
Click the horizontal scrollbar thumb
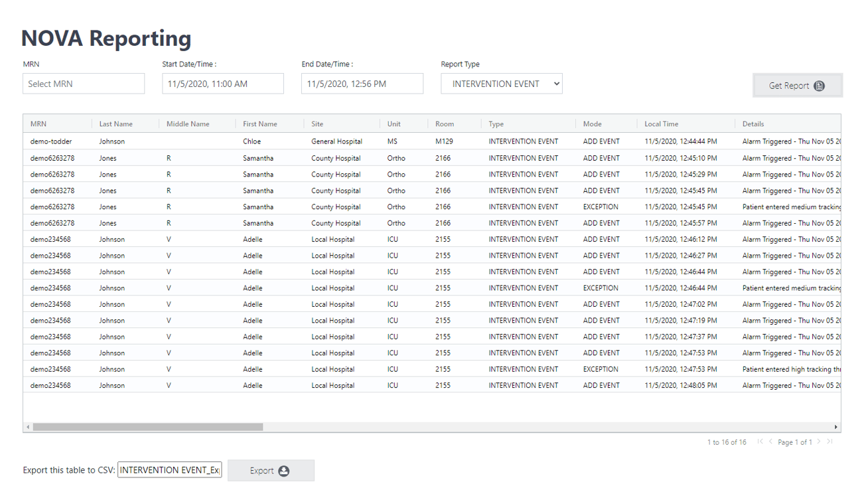click(147, 427)
